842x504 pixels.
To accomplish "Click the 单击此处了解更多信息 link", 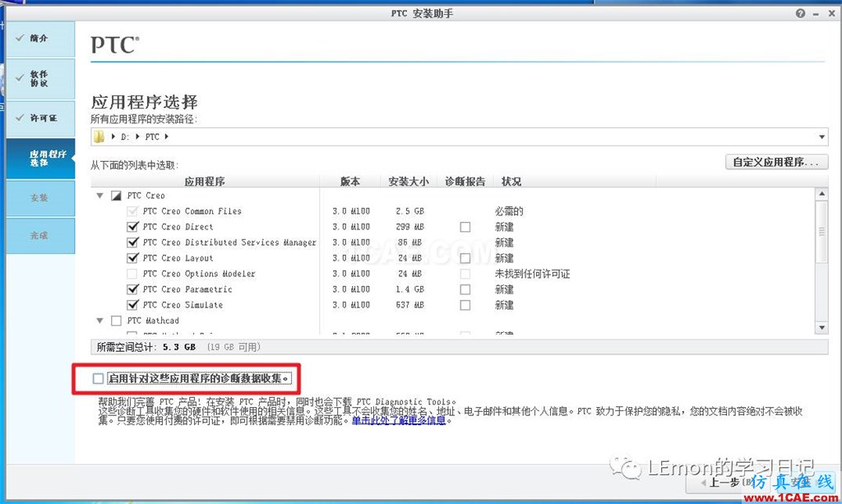I will pos(399,420).
